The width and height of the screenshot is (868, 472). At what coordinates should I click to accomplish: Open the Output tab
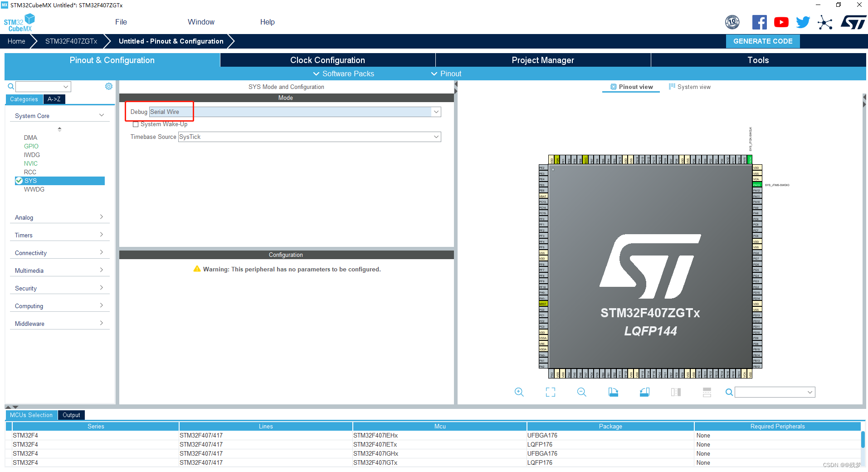(71, 415)
